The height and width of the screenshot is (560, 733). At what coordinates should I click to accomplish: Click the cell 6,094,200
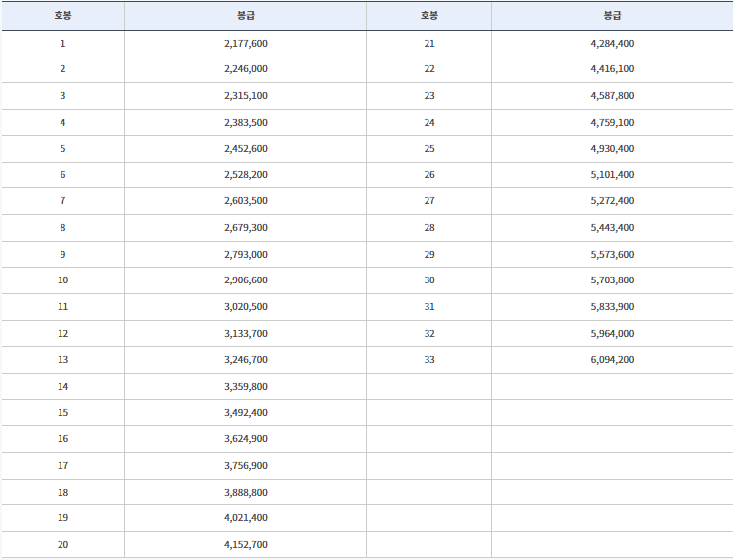612,360
